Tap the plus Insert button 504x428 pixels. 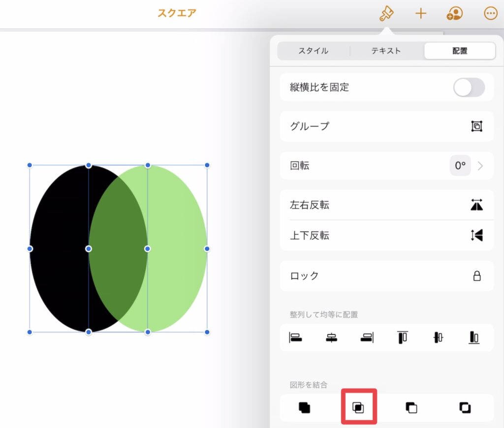coord(421,13)
